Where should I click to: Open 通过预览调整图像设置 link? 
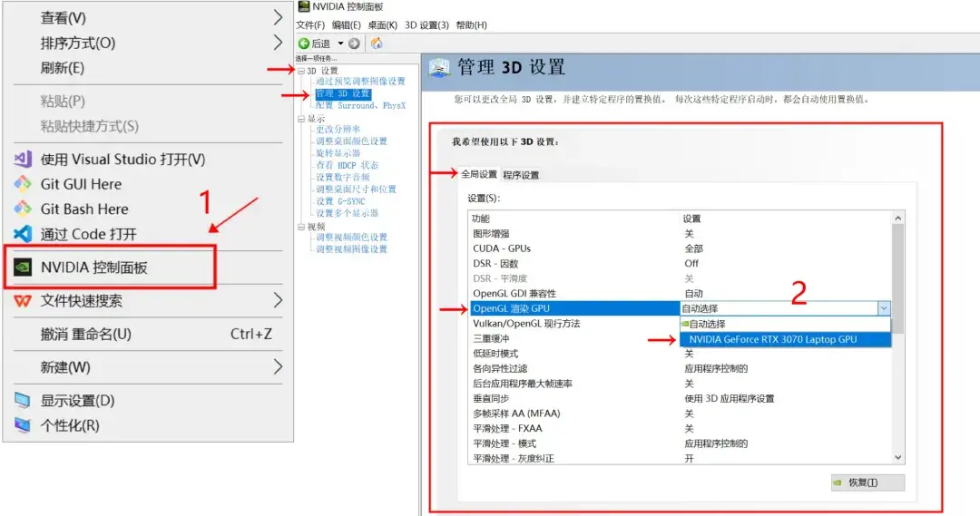360,82
